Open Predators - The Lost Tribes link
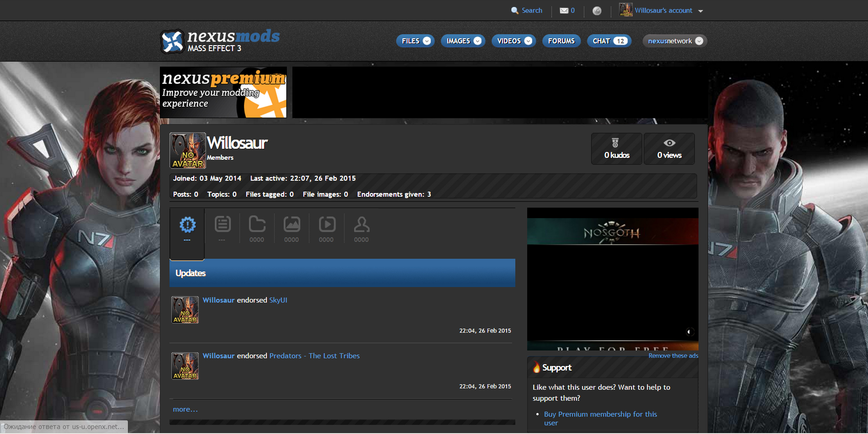 pos(314,356)
